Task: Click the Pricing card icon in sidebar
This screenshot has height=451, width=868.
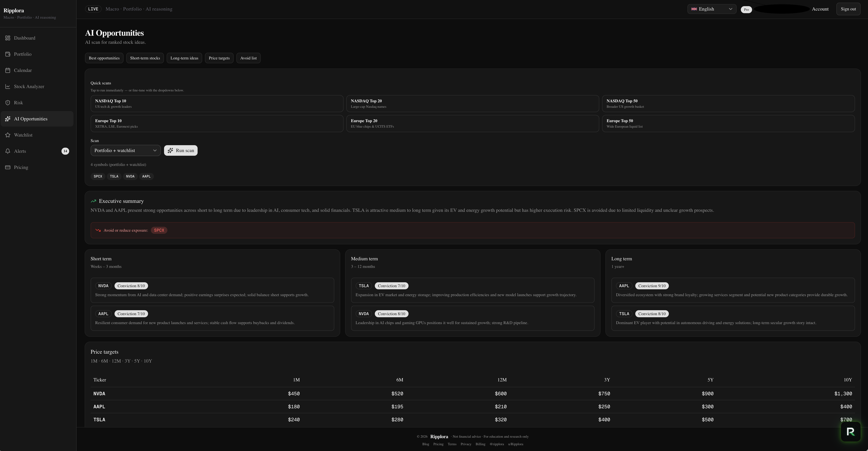Action: tap(8, 167)
